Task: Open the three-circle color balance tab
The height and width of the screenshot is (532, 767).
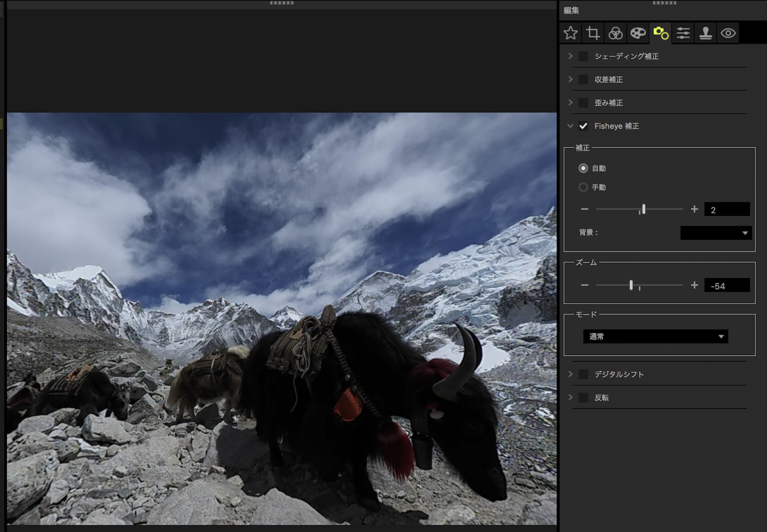Action: coord(616,33)
